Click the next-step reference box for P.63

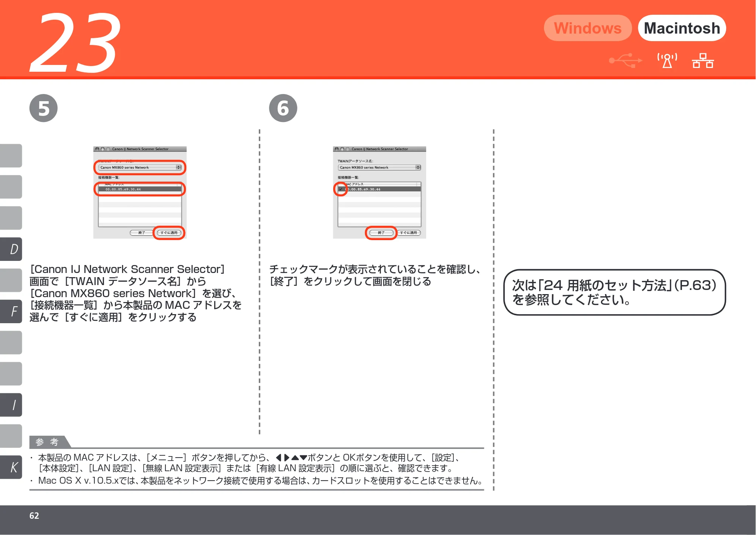pyautogui.click(x=615, y=292)
